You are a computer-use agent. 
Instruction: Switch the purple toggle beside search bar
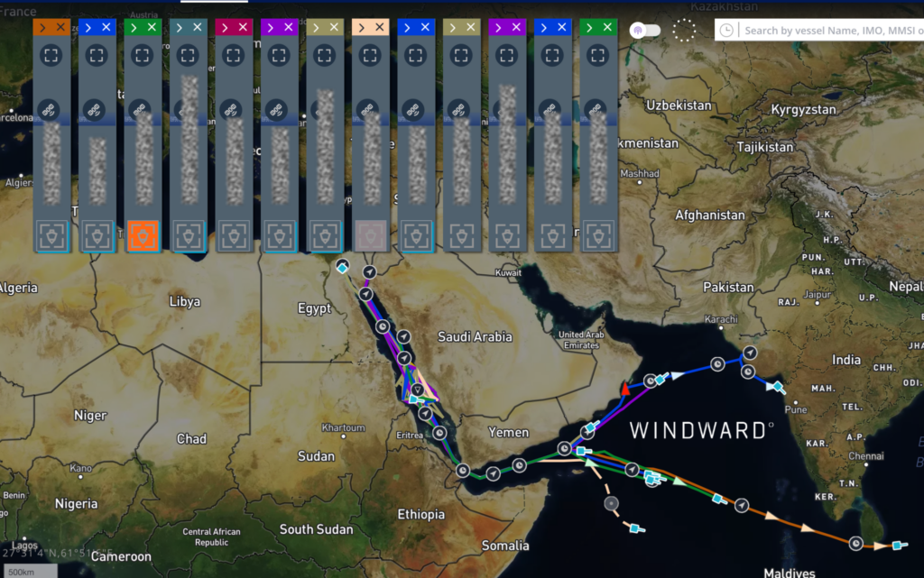[x=644, y=30]
